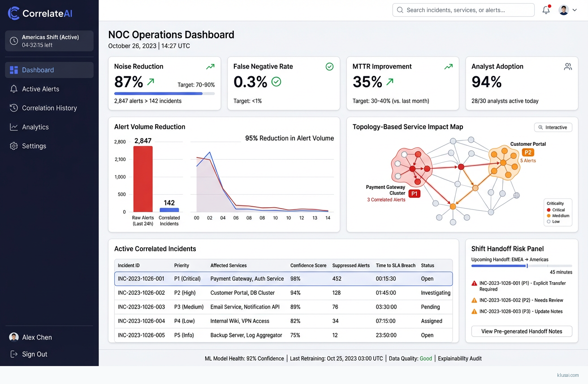
Task: Open the user profile dropdown chevron
Action: coord(575,10)
